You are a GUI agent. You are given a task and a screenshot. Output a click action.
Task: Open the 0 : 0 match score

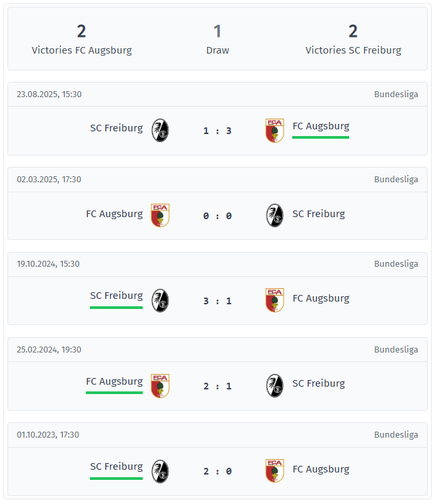click(x=217, y=216)
